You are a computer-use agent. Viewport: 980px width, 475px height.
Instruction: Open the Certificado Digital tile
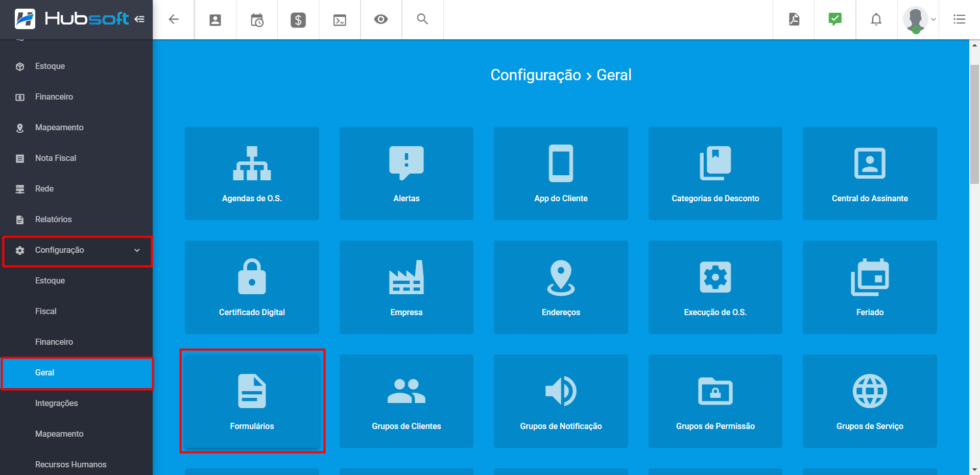pos(252,287)
